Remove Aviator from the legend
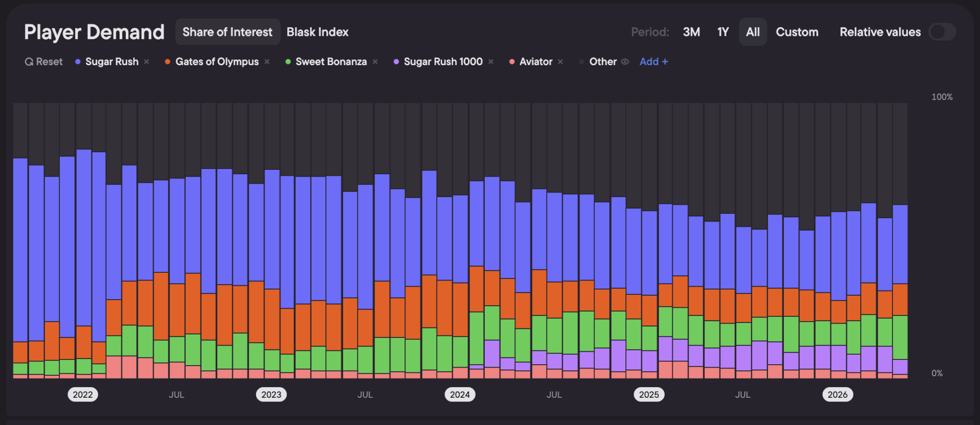This screenshot has width=980, height=425. (560, 62)
